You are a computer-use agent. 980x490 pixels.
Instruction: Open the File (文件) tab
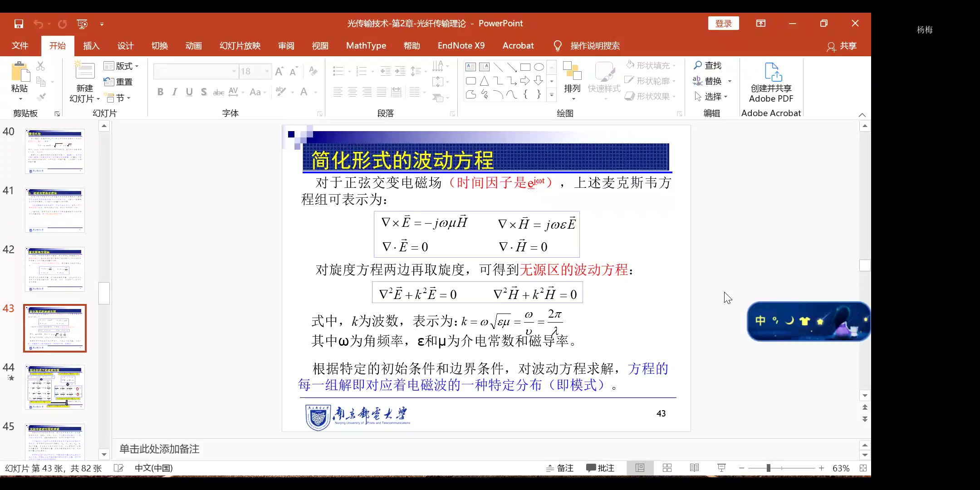pos(20,45)
